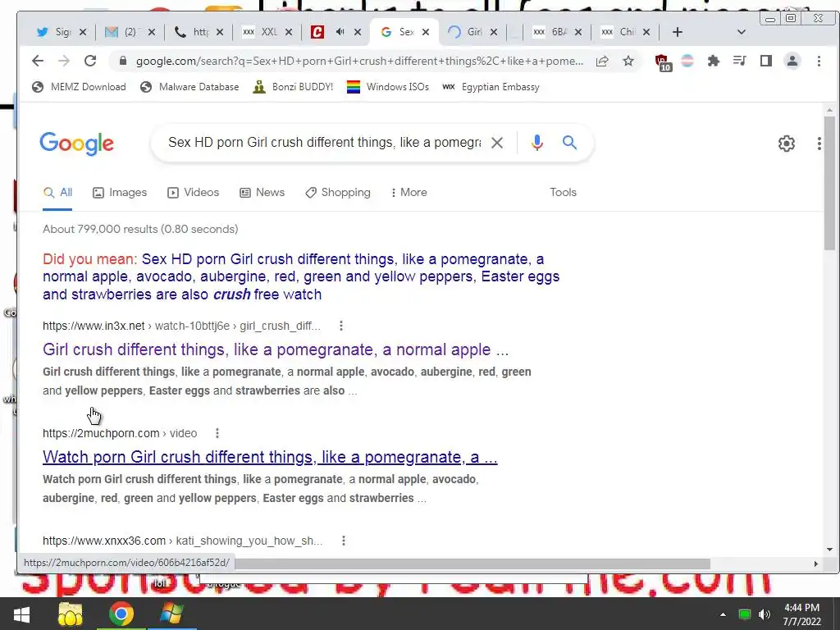Open File Explorer from the taskbar
The height and width of the screenshot is (630, 840).
(x=71, y=614)
